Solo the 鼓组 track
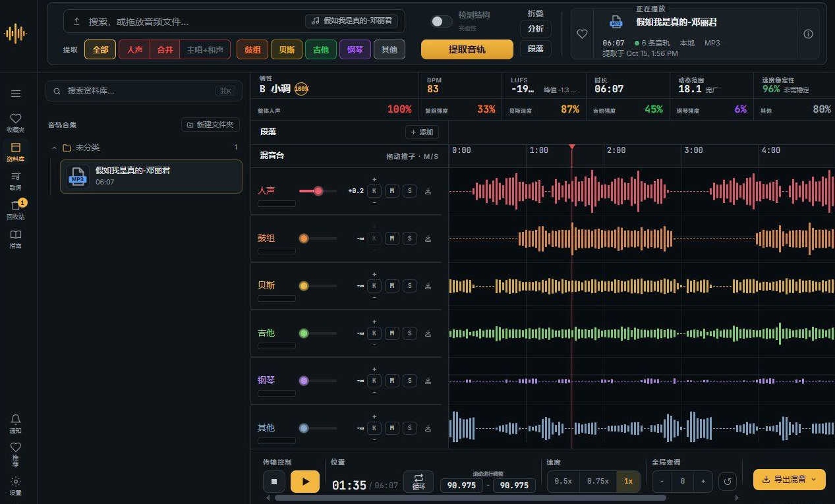This screenshot has width=835, height=504. 410,238
